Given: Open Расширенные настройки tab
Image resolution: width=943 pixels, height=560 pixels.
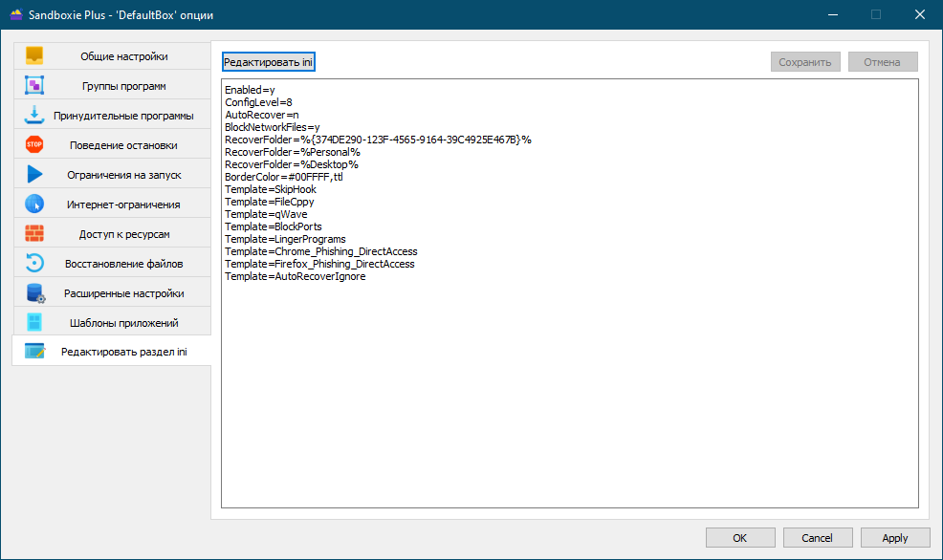Looking at the screenshot, I should 113,293.
